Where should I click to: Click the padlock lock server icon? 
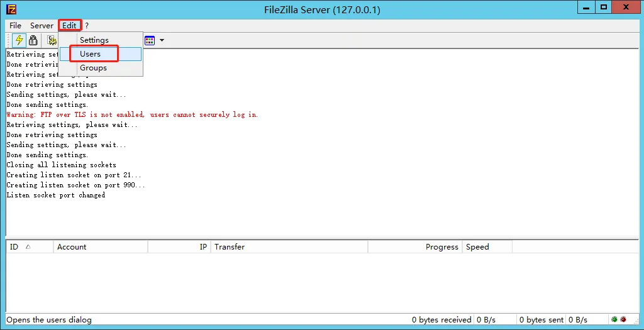pyautogui.click(x=33, y=40)
